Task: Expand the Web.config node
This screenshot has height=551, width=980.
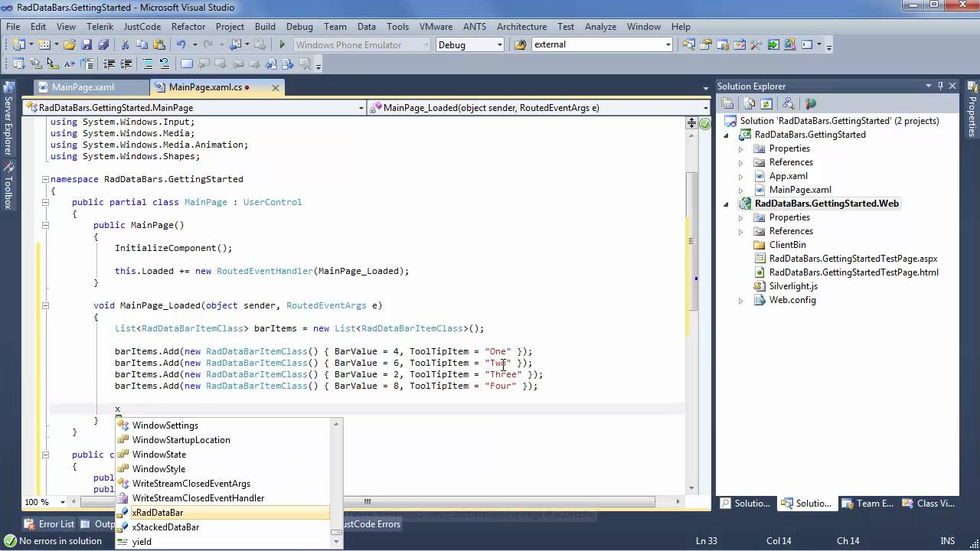Action: [x=740, y=300]
